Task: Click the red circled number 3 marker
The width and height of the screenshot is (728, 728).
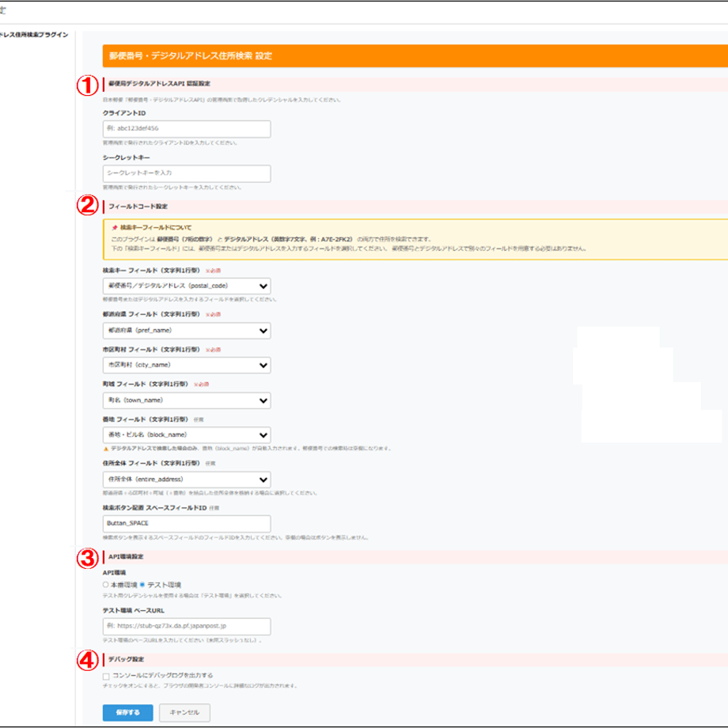Action: click(x=87, y=558)
